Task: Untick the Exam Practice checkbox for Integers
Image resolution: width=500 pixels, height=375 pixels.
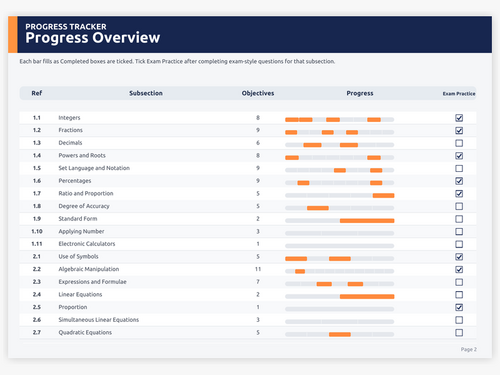Action: coord(459,118)
